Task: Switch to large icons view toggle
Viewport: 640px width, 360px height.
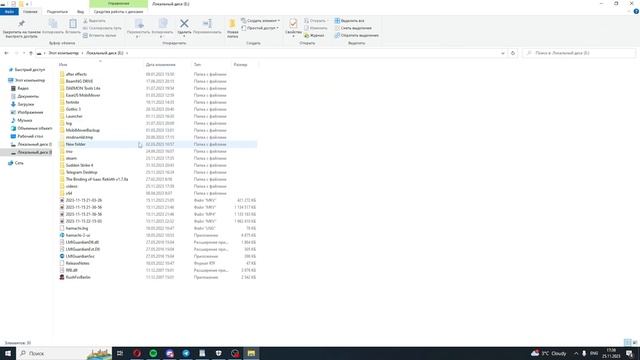Action: click(635, 342)
